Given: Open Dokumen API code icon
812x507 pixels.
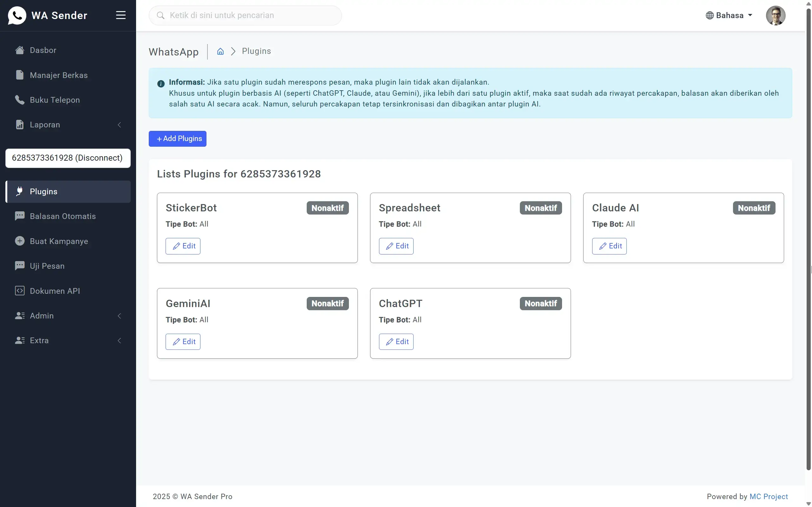Looking at the screenshot, I should coord(19,291).
